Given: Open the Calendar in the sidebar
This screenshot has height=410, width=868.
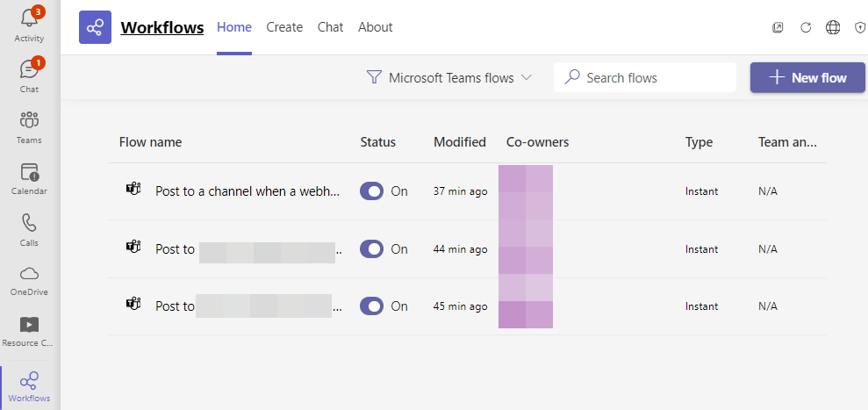Looking at the screenshot, I should [x=29, y=178].
